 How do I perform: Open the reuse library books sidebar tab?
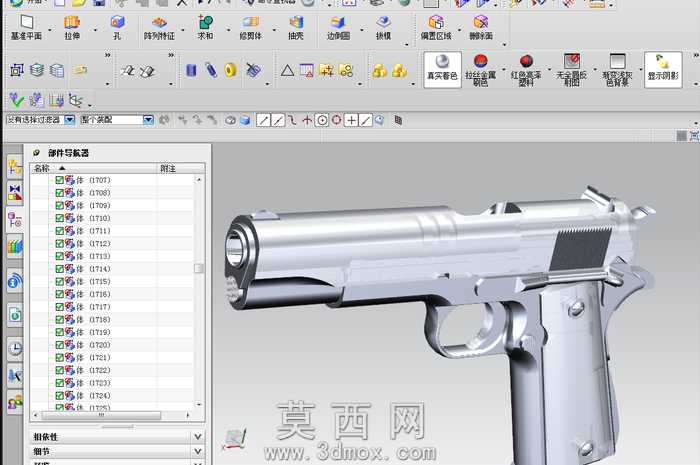(x=15, y=246)
